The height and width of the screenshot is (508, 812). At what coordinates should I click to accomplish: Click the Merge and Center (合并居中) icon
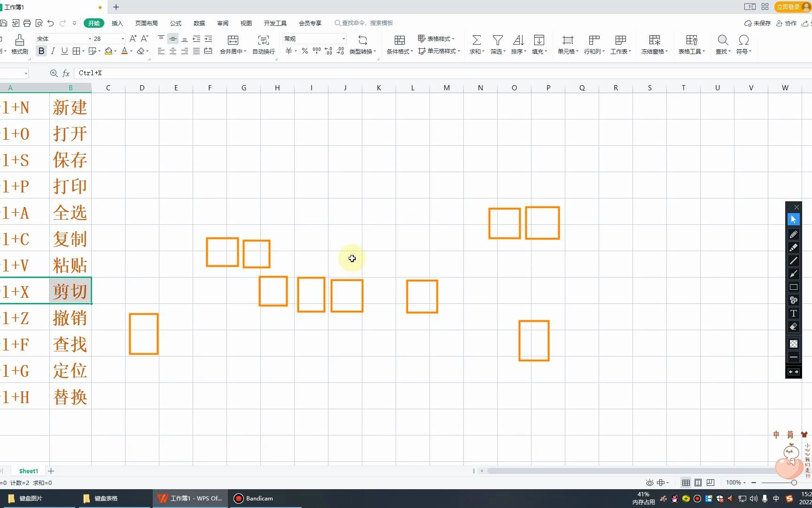pos(233,40)
